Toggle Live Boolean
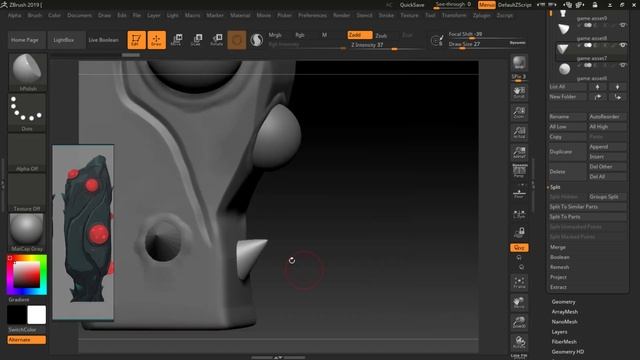Image resolution: width=640 pixels, height=360 pixels. click(x=104, y=40)
